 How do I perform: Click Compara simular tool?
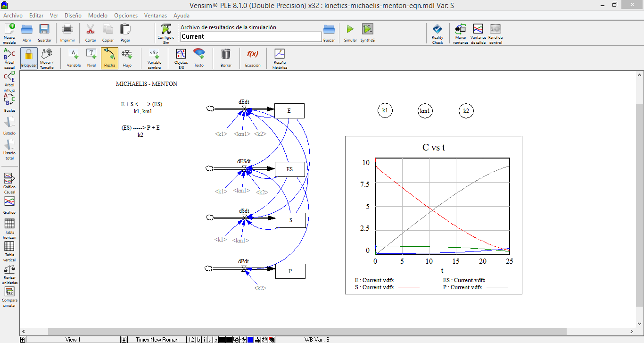(x=9, y=297)
